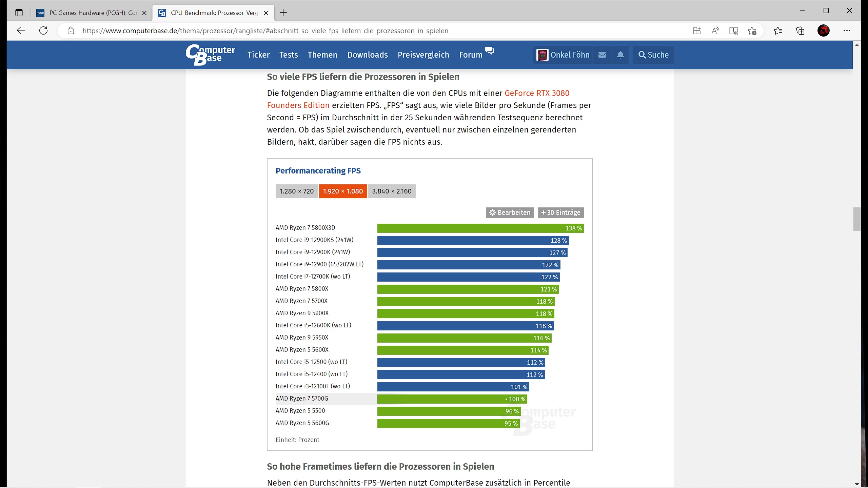Open the ComputerBase messages envelope icon

click(x=602, y=55)
